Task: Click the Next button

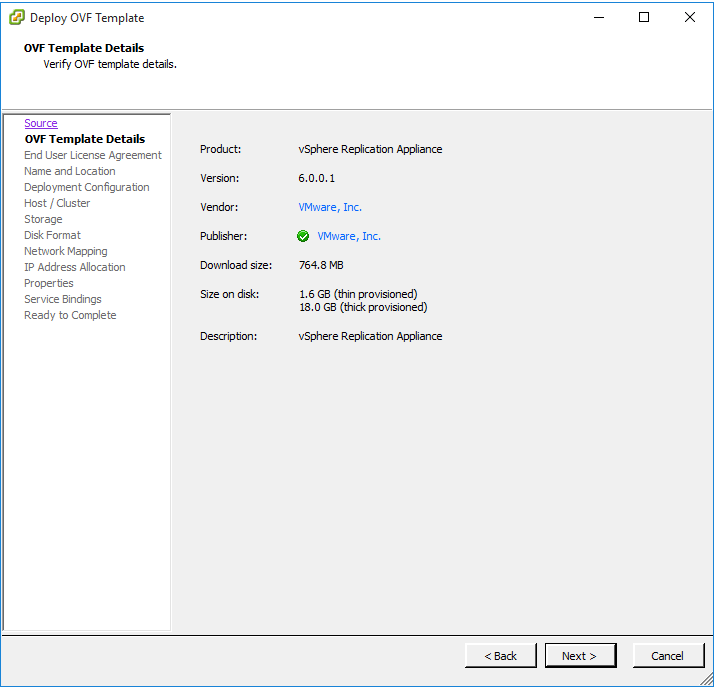Action: (580, 656)
